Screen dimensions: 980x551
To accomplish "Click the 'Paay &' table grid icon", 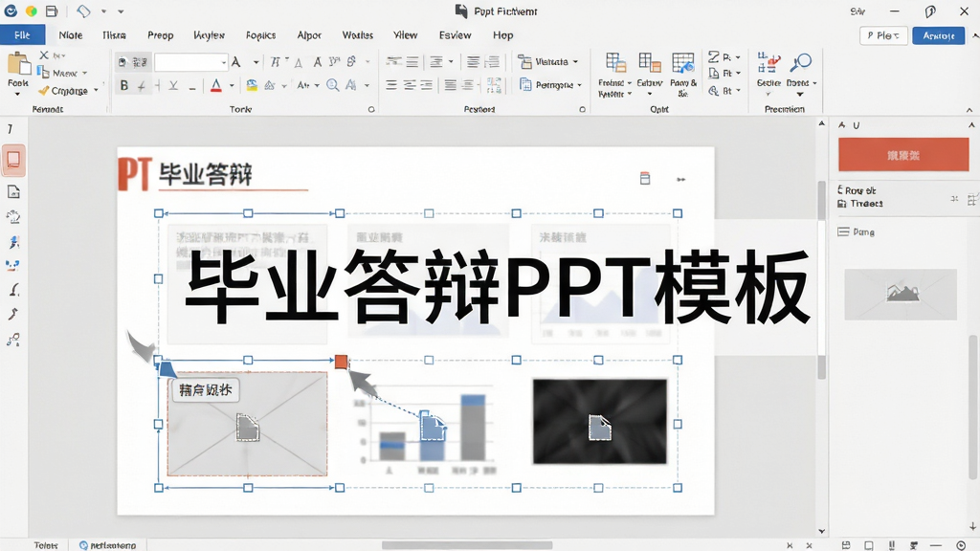I will click(x=683, y=63).
